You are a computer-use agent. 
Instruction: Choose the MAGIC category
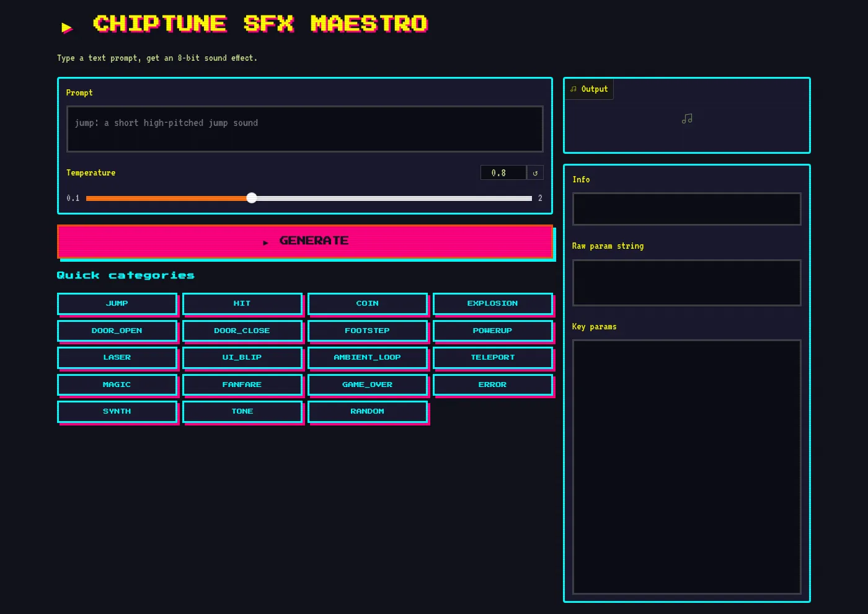[x=117, y=385]
